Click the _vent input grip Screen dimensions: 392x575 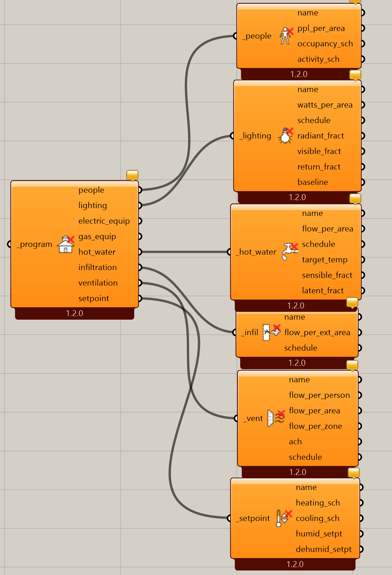click(237, 418)
